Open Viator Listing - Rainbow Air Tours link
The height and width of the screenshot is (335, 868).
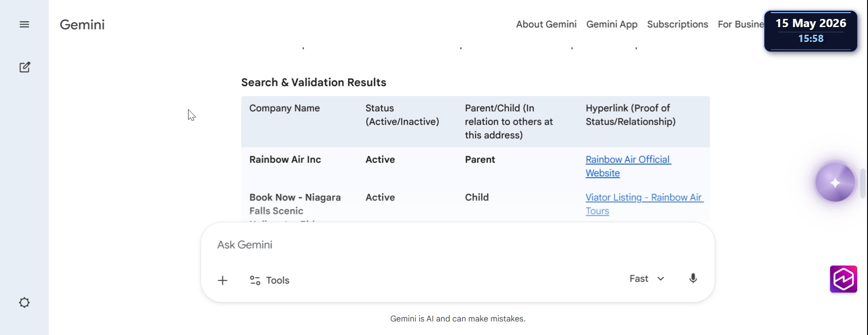coord(644,204)
